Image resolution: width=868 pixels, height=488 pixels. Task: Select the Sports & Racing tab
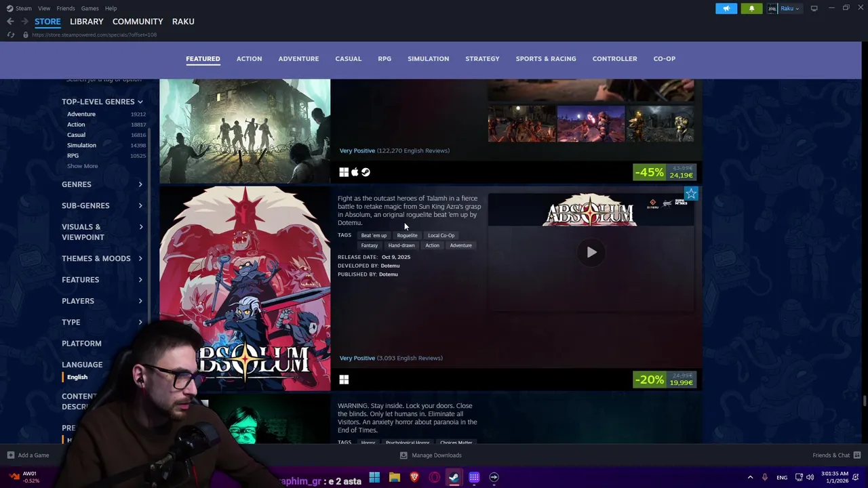point(546,58)
